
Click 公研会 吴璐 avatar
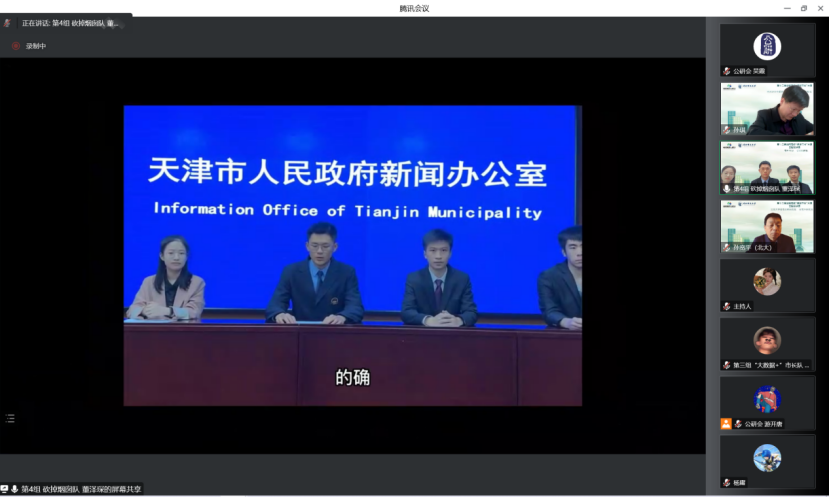click(767, 46)
